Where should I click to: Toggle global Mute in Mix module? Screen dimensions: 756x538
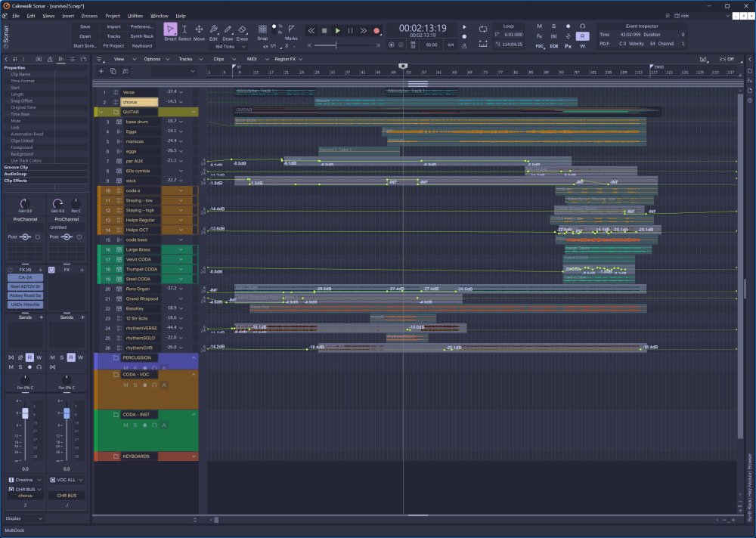(x=540, y=26)
